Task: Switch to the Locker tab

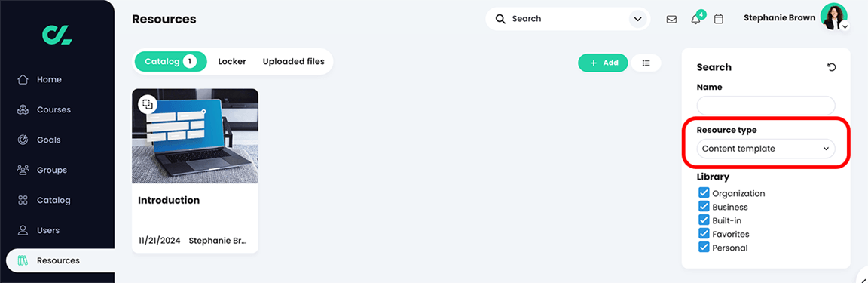Action: pyautogui.click(x=232, y=62)
